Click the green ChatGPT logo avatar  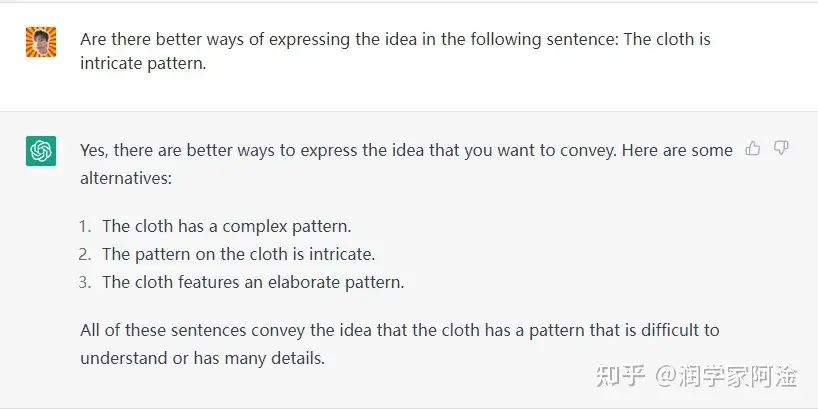click(x=41, y=151)
